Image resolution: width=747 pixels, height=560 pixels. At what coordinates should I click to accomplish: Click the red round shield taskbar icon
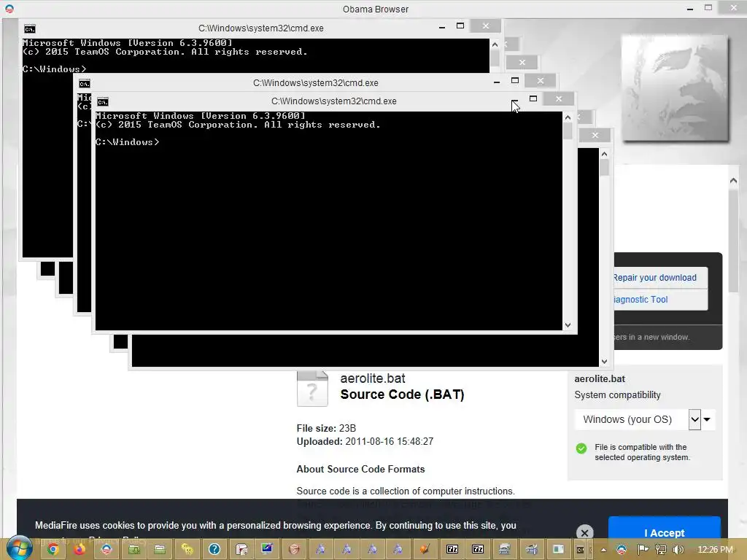tap(295, 550)
